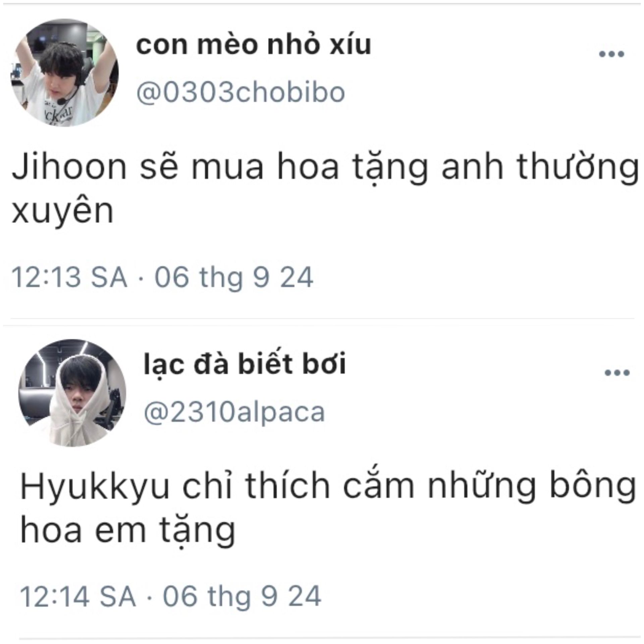
Task: Click the display name lạc đà biết bơi
Action: (245, 364)
